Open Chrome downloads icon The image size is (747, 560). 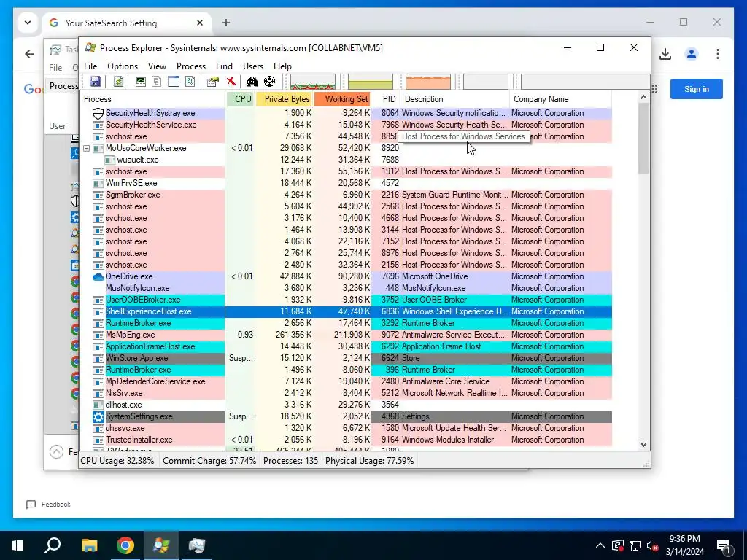click(x=665, y=54)
